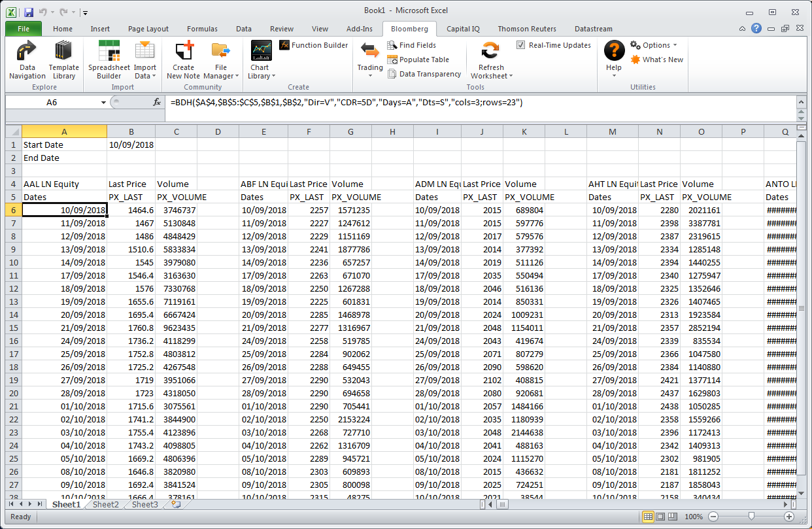Viewport: 812px width, 529px height.
Task: Click Find Fields
Action: coord(412,45)
